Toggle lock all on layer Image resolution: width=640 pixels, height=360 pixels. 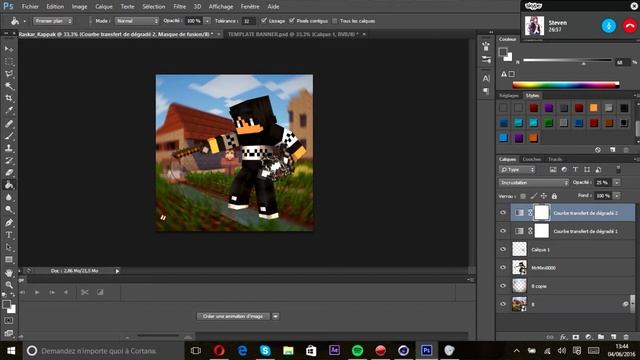pos(554,196)
